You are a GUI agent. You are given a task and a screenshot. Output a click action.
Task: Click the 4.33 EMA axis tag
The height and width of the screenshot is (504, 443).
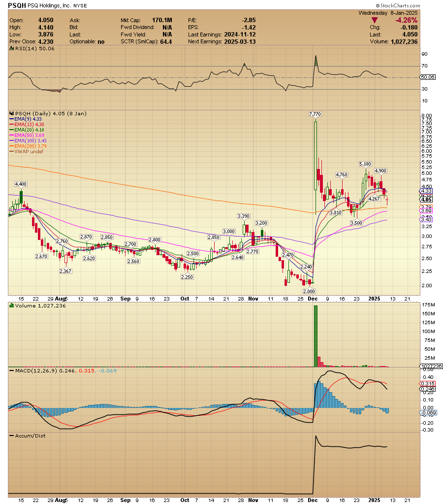426,191
